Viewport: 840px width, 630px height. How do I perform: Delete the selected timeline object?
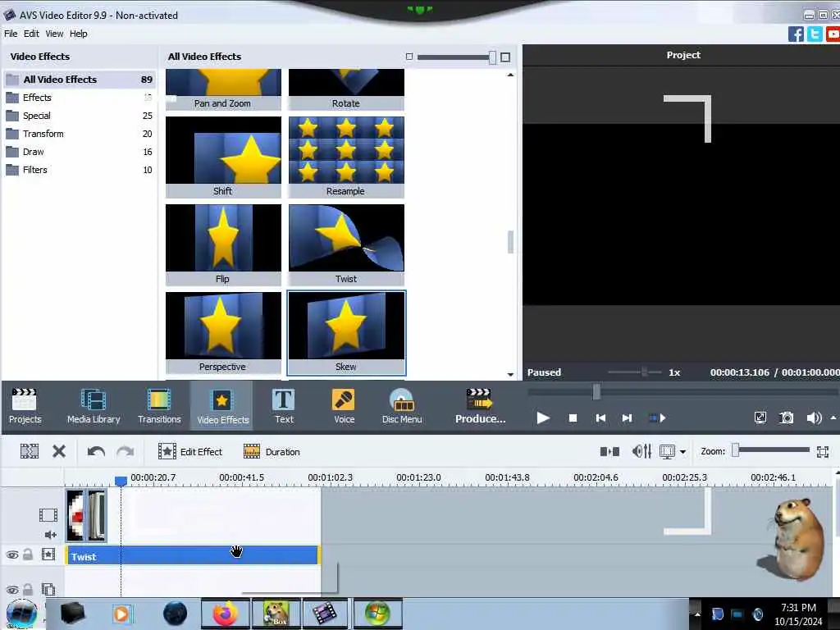click(x=59, y=452)
